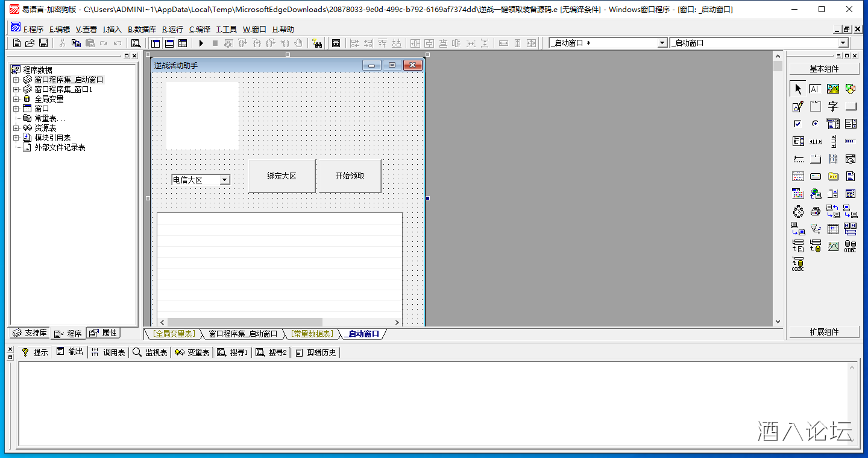
Task: Click right arrow of list horizontal scrollbar
Action: [x=397, y=322]
